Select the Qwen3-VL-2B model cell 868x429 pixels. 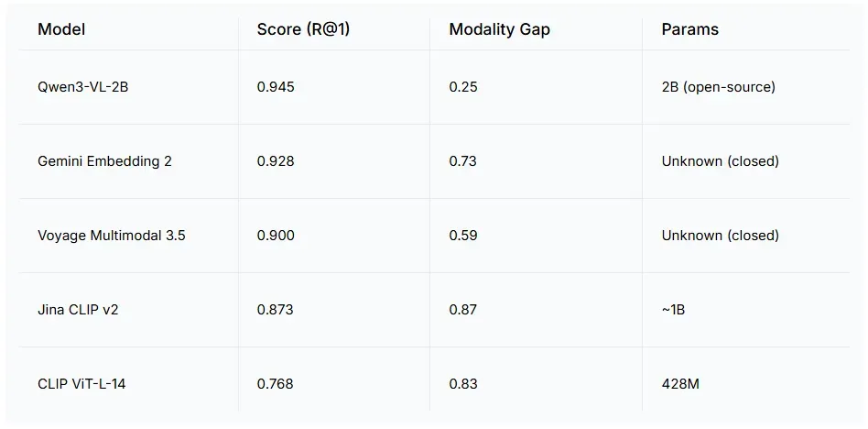tap(83, 87)
